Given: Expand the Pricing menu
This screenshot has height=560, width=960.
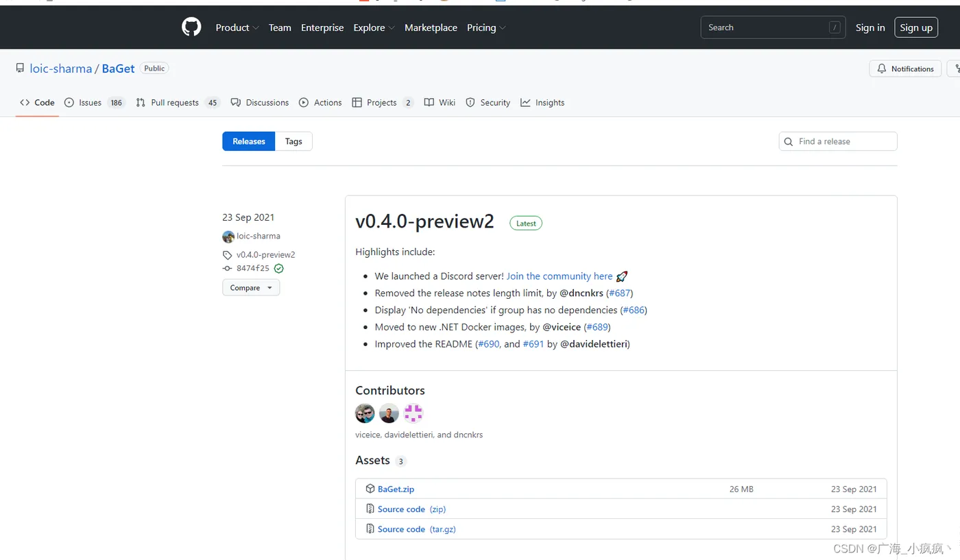Looking at the screenshot, I should pyautogui.click(x=486, y=27).
